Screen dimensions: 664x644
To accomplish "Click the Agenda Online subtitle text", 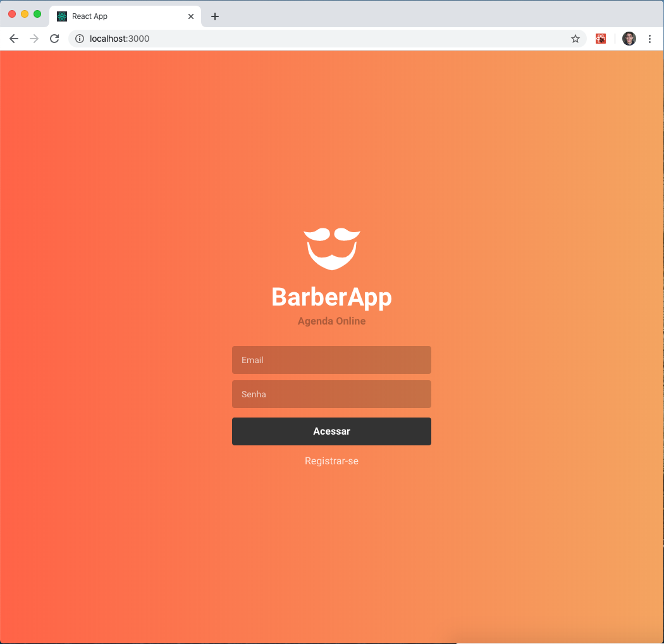I will tap(331, 321).
